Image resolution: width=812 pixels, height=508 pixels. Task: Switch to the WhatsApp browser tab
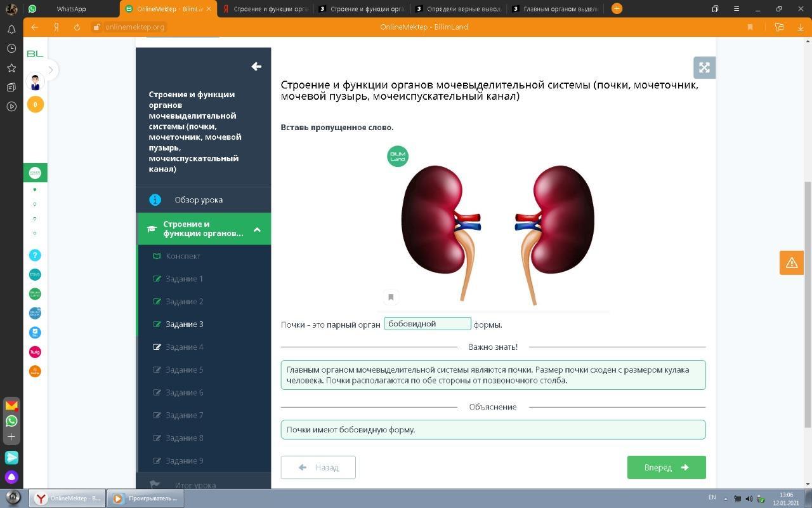pos(70,9)
